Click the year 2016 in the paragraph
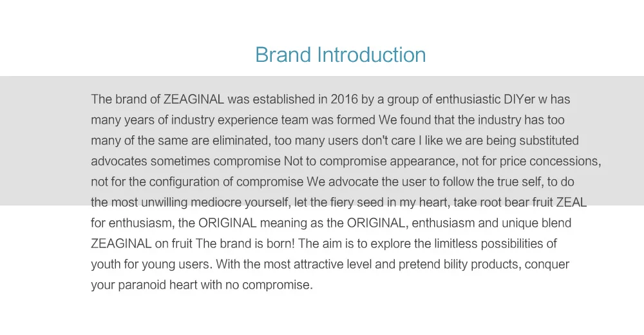The image size is (644, 335). (344, 99)
